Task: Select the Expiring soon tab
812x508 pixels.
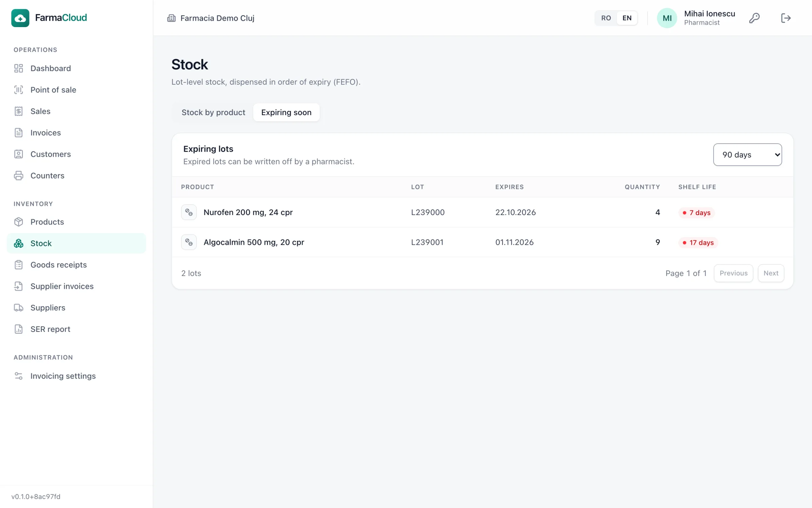Action: point(286,112)
